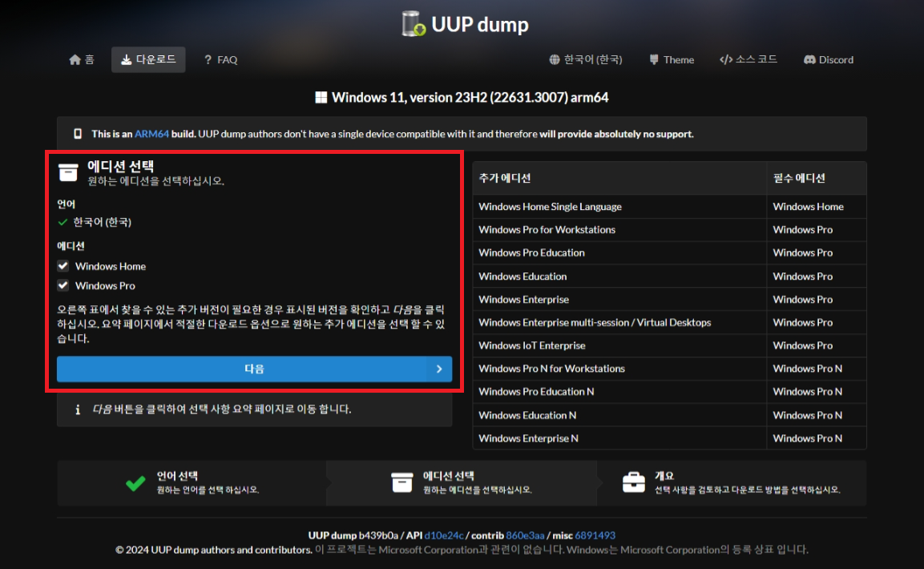Click the mobile device icon in warning banner
This screenshot has height=569, width=924.
click(x=78, y=134)
